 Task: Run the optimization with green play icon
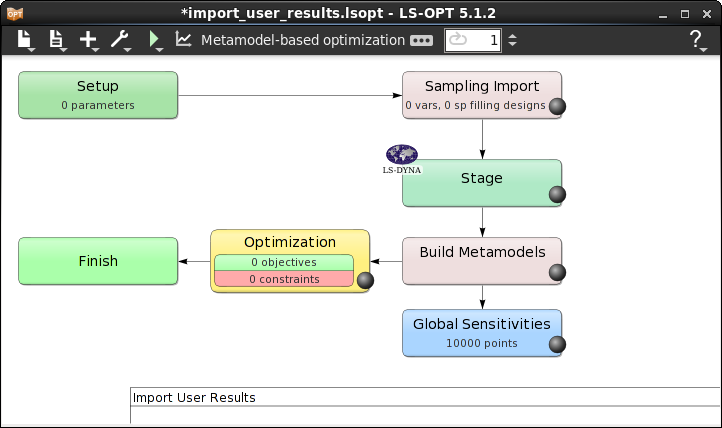155,40
